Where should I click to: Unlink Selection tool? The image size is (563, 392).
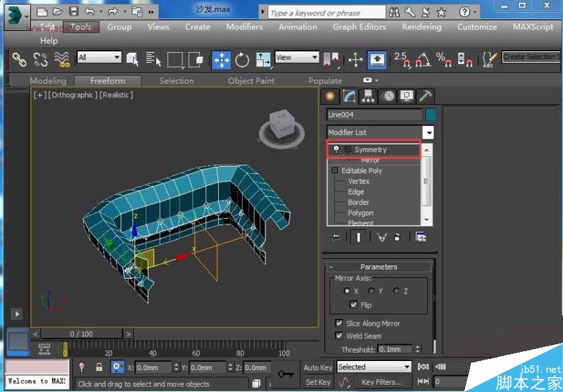pos(40,59)
